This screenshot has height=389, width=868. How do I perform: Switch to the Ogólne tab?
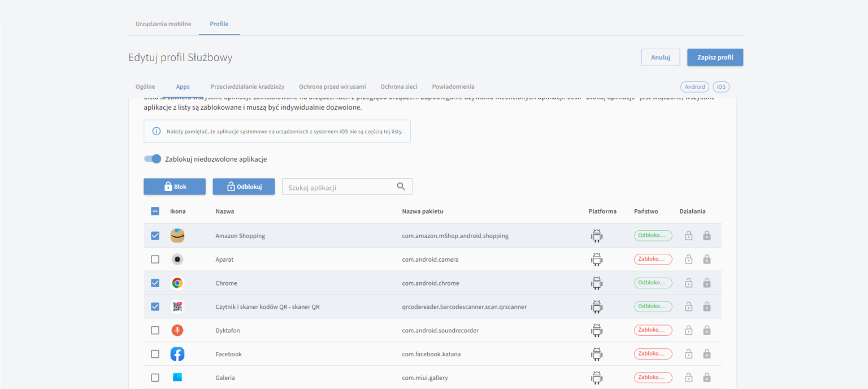click(145, 87)
